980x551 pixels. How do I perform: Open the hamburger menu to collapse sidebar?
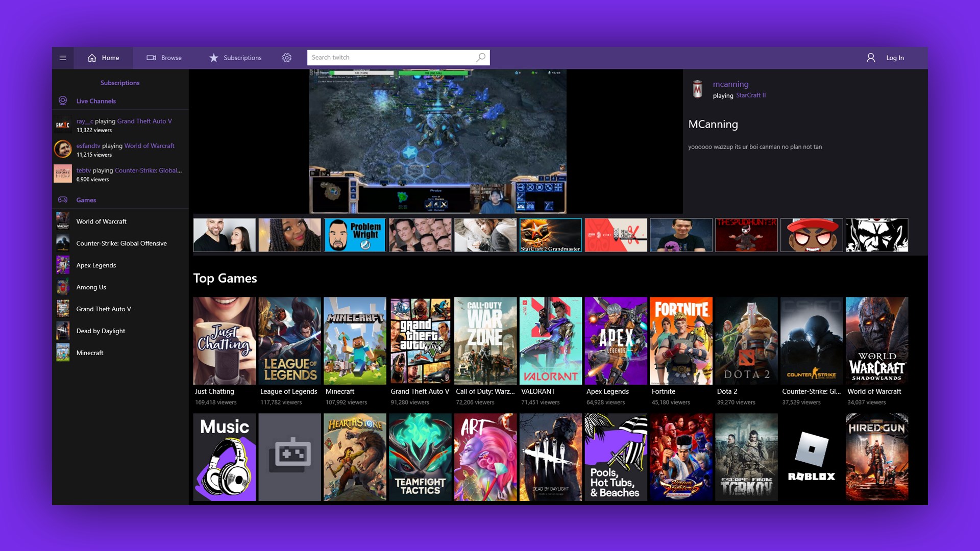point(63,58)
